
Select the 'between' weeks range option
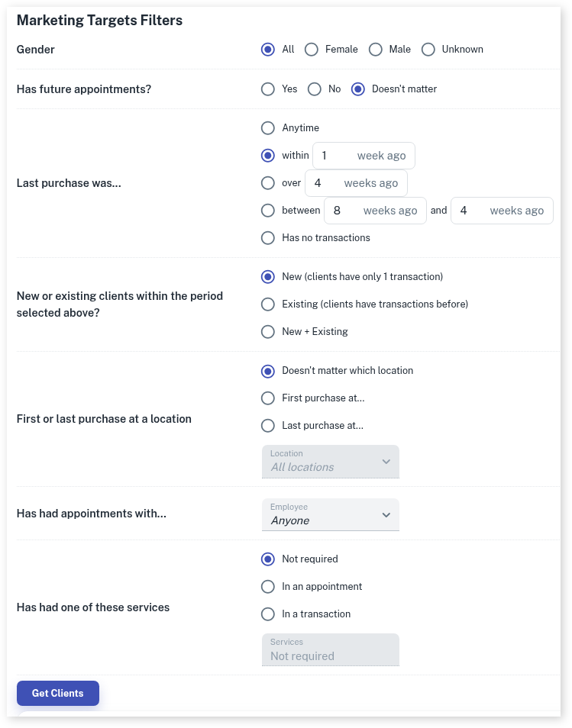coord(268,211)
